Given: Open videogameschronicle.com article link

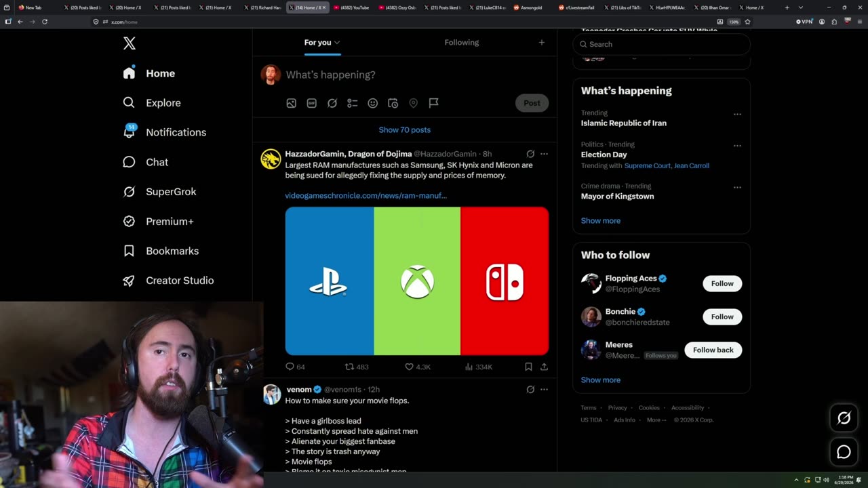Looking at the screenshot, I should coord(366,195).
